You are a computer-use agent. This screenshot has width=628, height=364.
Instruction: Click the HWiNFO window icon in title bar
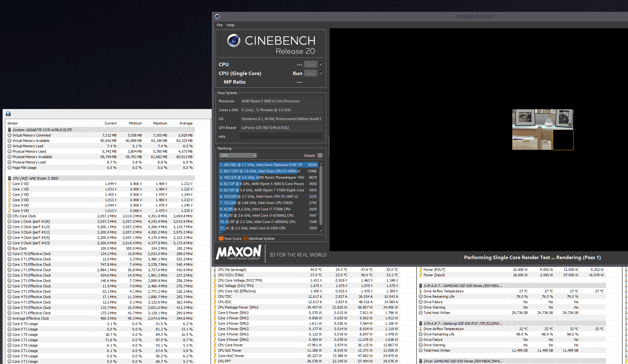click(8, 114)
